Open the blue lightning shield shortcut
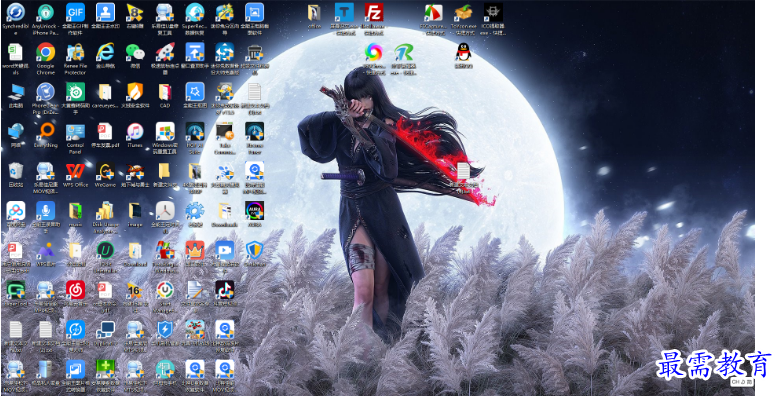The height and width of the screenshot is (396, 780). pos(165,330)
